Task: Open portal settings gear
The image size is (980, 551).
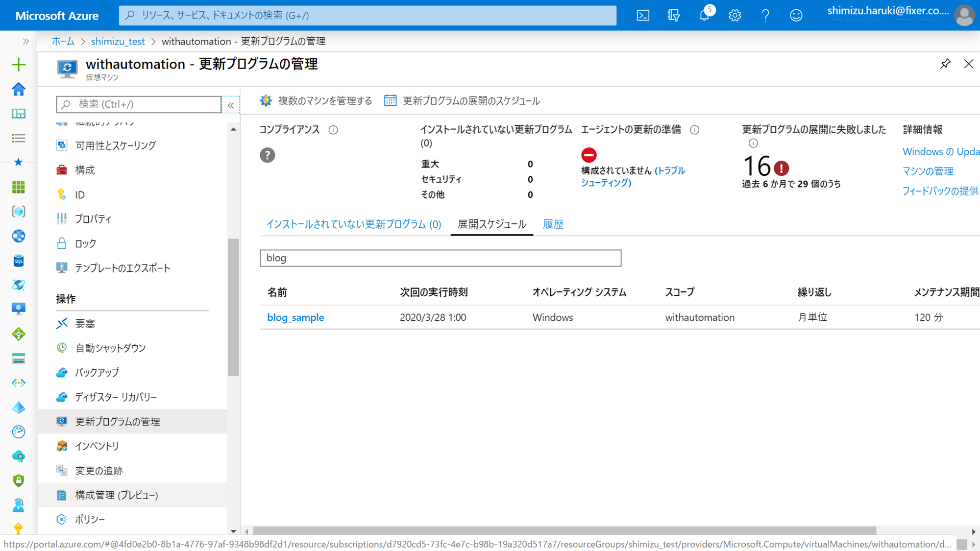Action: 735,15
